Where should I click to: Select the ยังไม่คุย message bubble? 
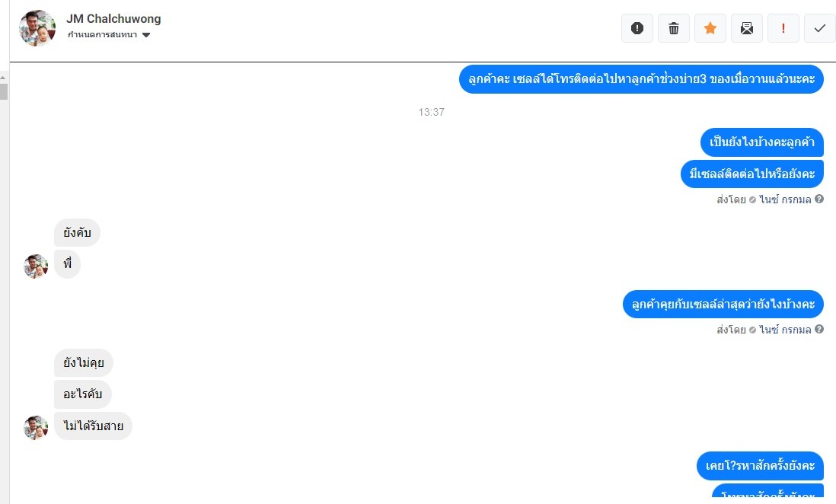84,362
